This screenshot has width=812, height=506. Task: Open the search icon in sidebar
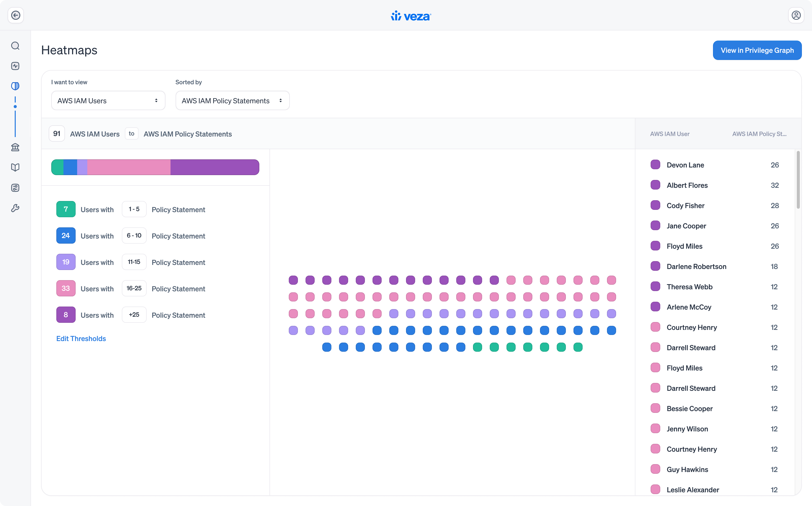(x=15, y=46)
